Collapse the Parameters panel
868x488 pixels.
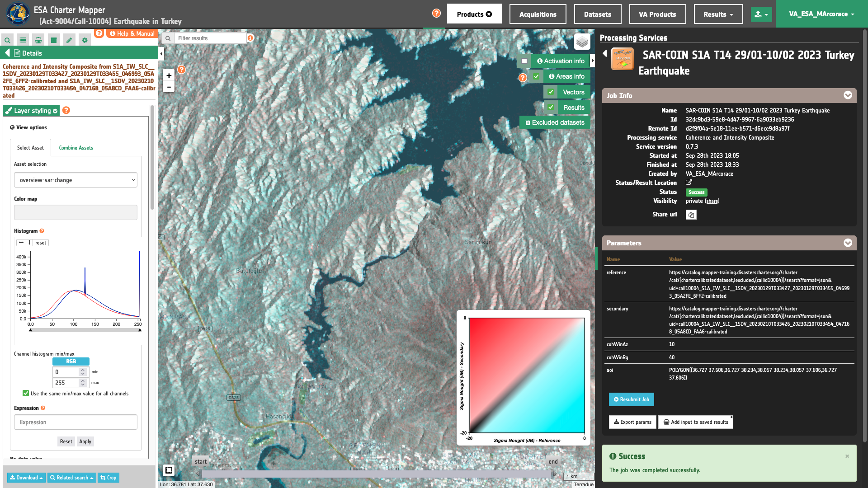point(848,243)
